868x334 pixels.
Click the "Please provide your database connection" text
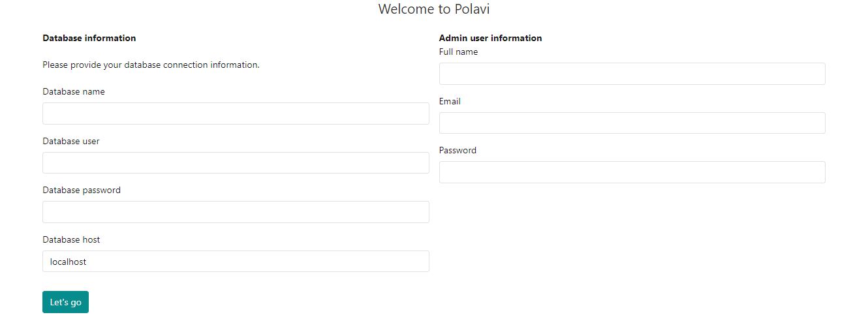[151, 65]
